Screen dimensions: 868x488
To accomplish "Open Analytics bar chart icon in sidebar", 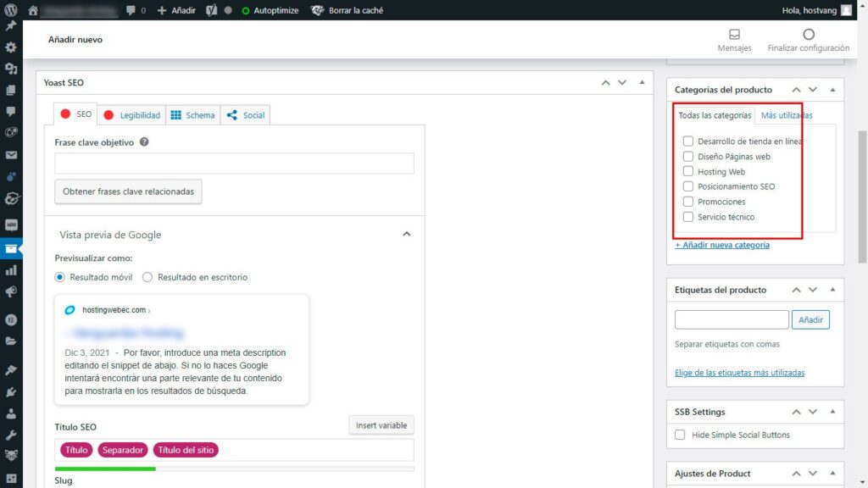I will click(x=11, y=270).
